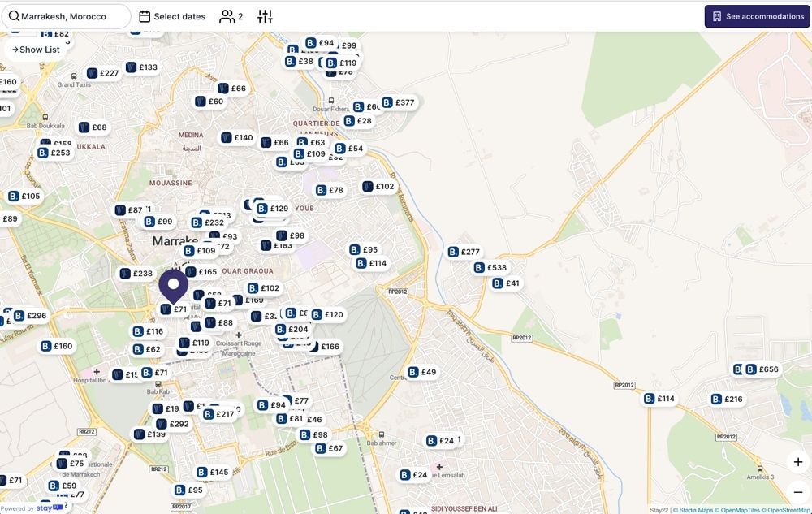The width and height of the screenshot is (812, 514).
Task: Open the £253 accommodation marker
Action: click(54, 153)
